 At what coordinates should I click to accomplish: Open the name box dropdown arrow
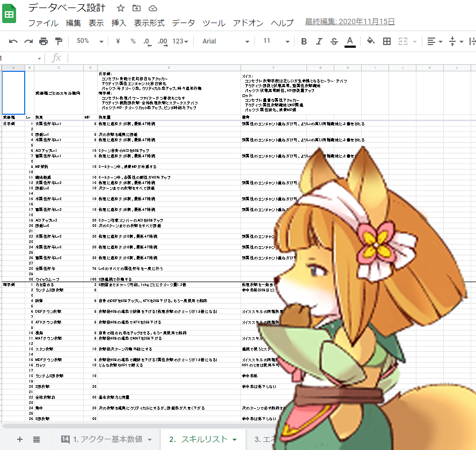[x=40, y=58]
